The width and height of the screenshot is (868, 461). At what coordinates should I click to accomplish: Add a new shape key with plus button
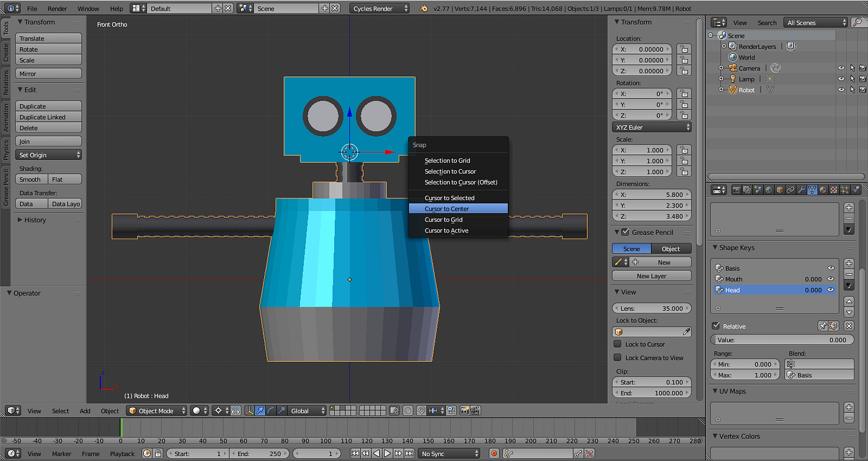pos(849,263)
